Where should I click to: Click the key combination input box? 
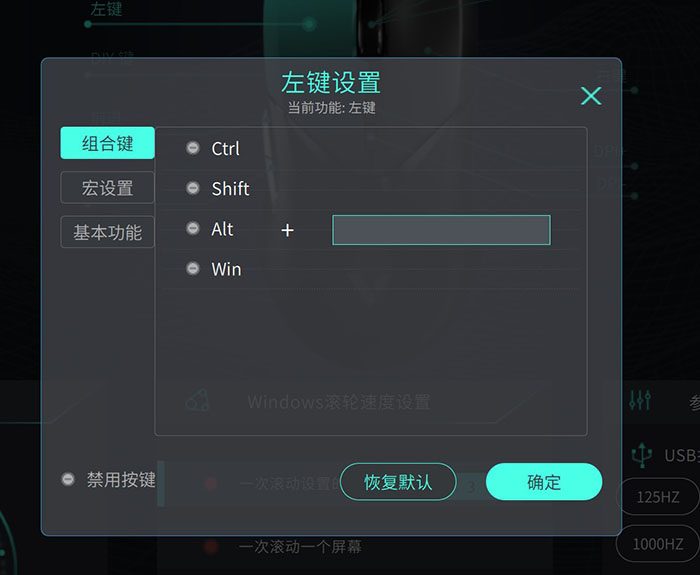click(441, 230)
